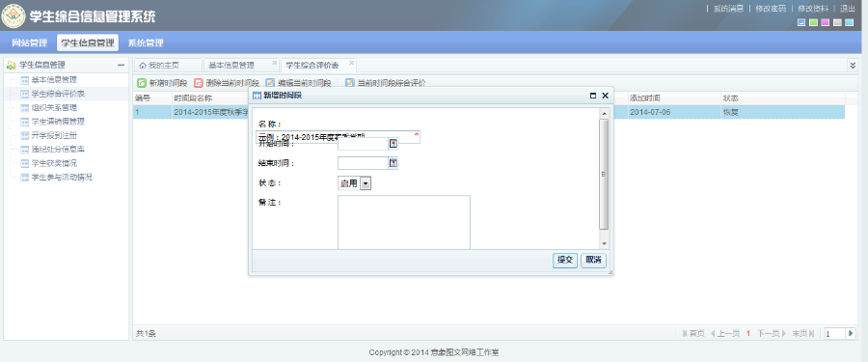The height and width of the screenshot is (362, 868).
Task: Click the 备注 text area
Action: 404,222
